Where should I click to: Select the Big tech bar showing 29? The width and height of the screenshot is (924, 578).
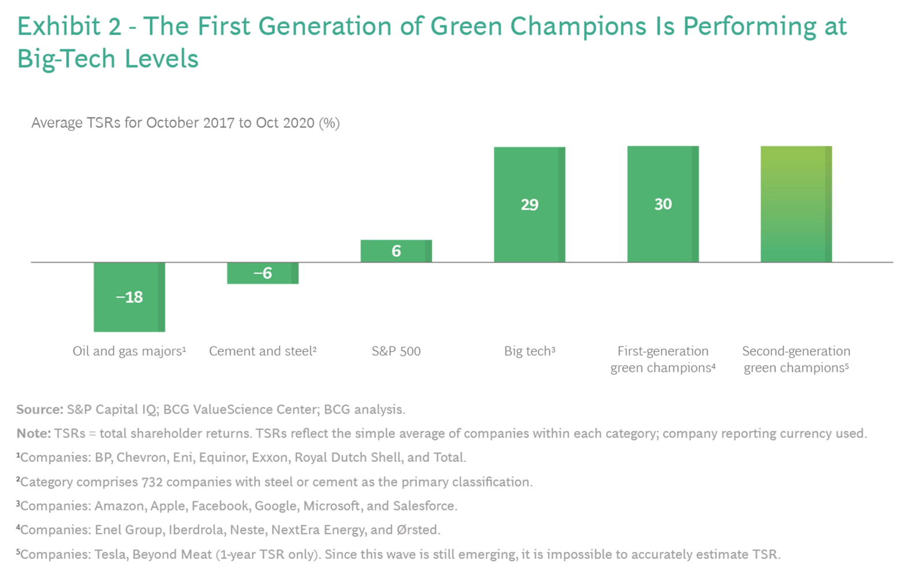point(530,204)
